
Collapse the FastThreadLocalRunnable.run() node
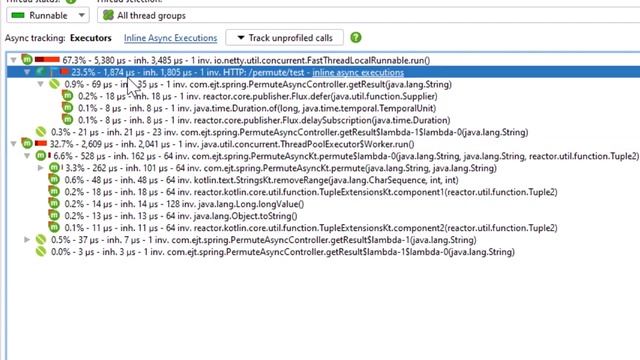[x=13, y=60]
